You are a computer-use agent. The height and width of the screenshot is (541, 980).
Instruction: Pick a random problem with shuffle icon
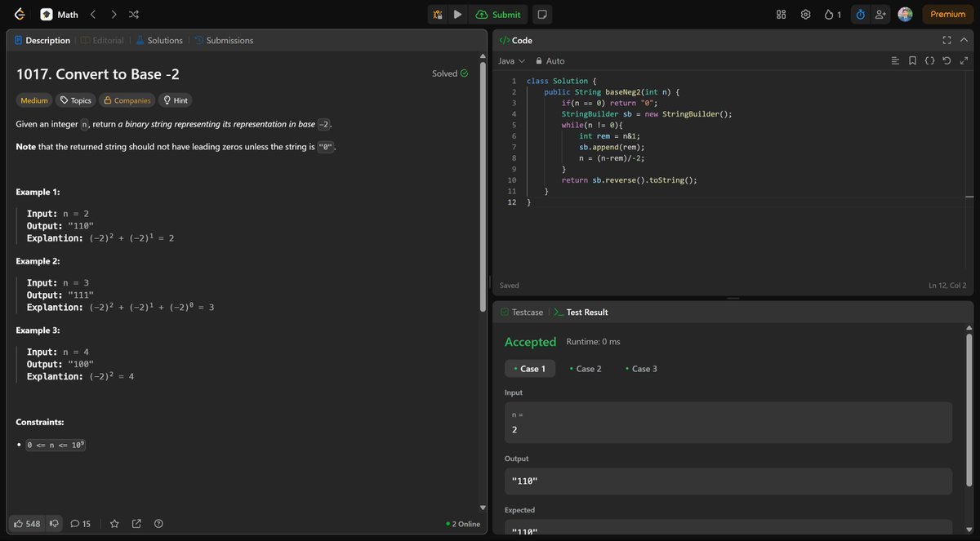pos(134,14)
